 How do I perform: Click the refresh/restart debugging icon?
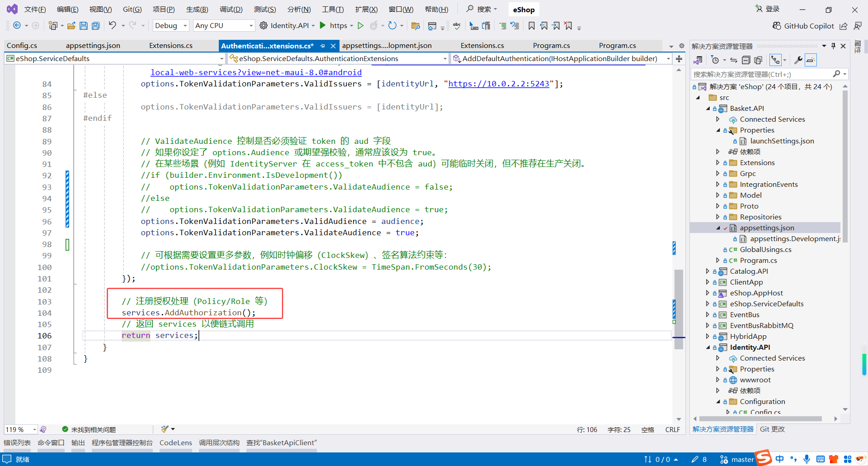tap(392, 25)
